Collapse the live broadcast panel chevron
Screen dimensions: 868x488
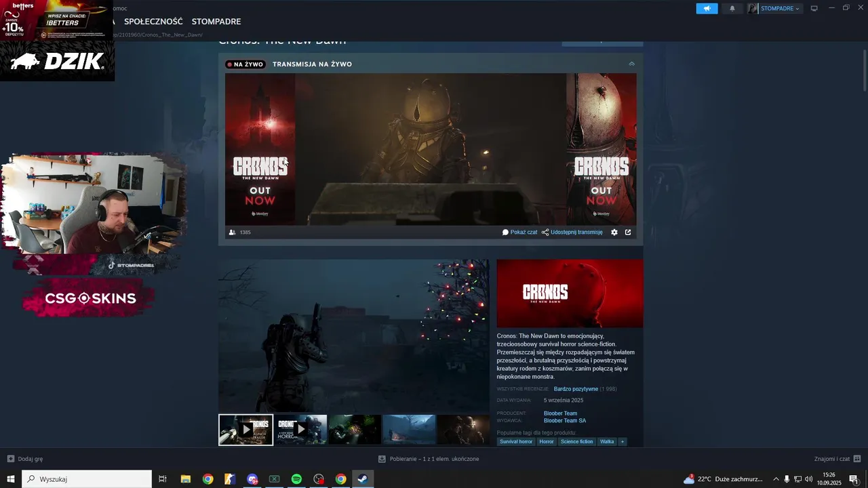[631, 64]
